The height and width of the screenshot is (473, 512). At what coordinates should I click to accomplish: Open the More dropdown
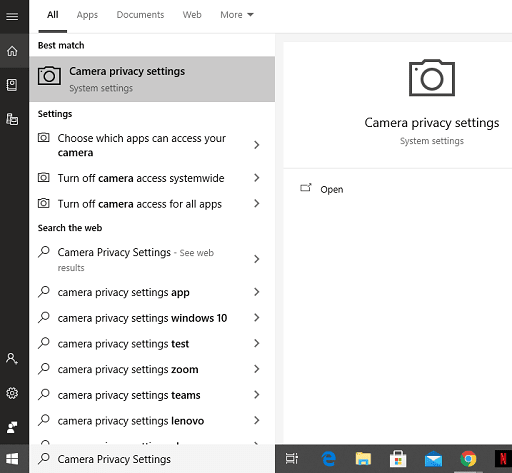point(237,15)
